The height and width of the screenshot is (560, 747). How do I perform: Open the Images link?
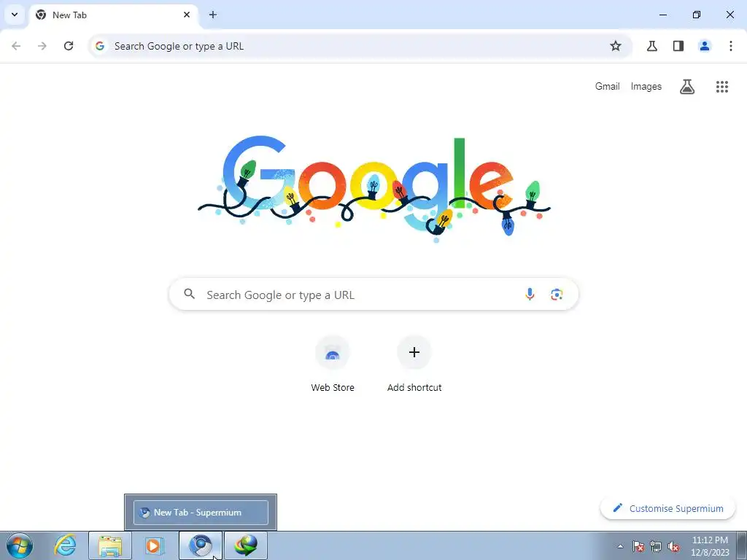tap(646, 86)
